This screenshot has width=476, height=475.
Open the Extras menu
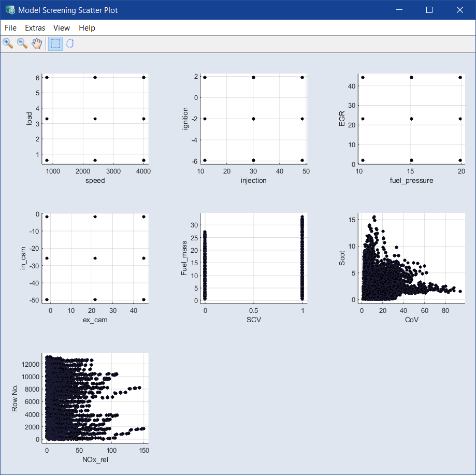(x=35, y=28)
